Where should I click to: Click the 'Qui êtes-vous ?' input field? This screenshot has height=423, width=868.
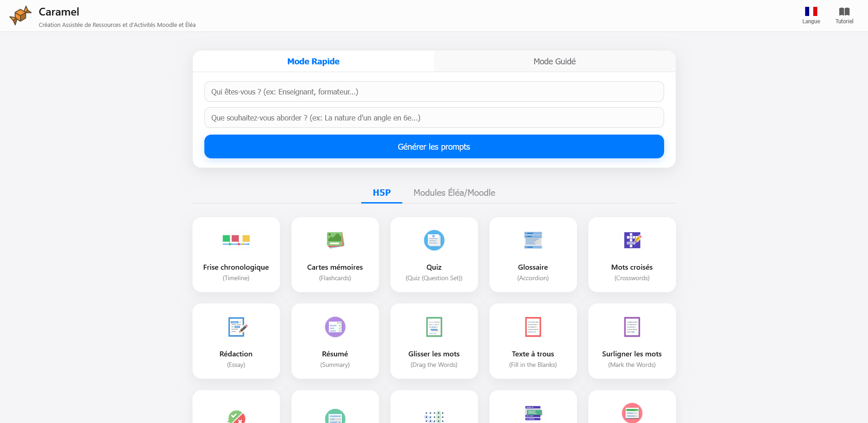[434, 92]
